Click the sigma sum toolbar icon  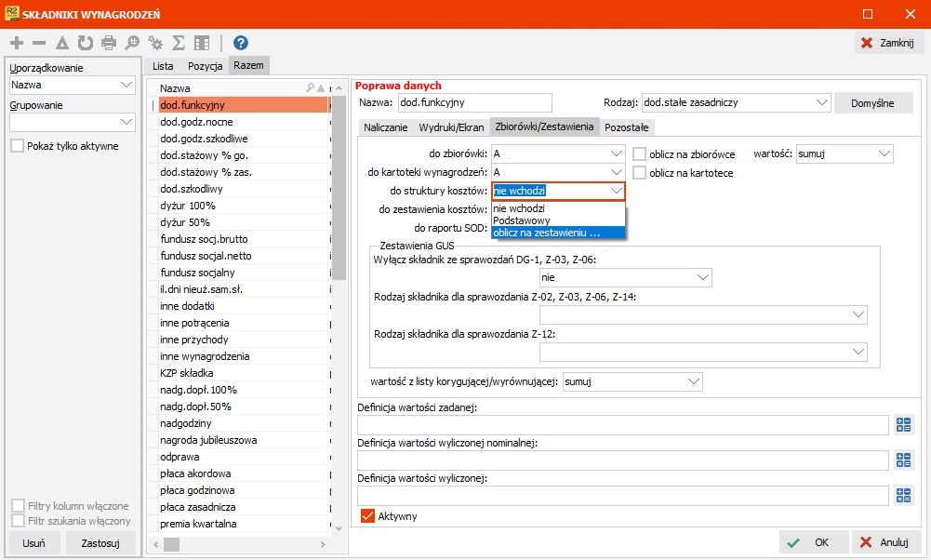pyautogui.click(x=179, y=43)
